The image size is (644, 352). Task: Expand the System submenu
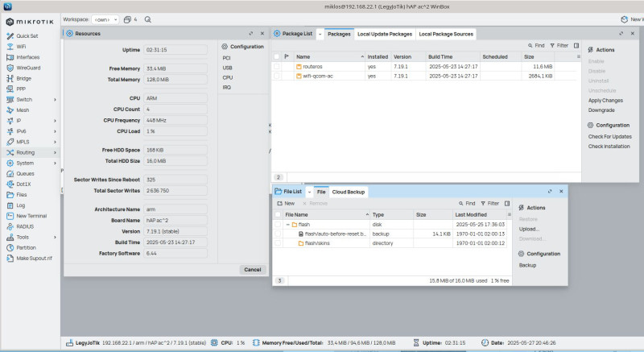point(55,163)
